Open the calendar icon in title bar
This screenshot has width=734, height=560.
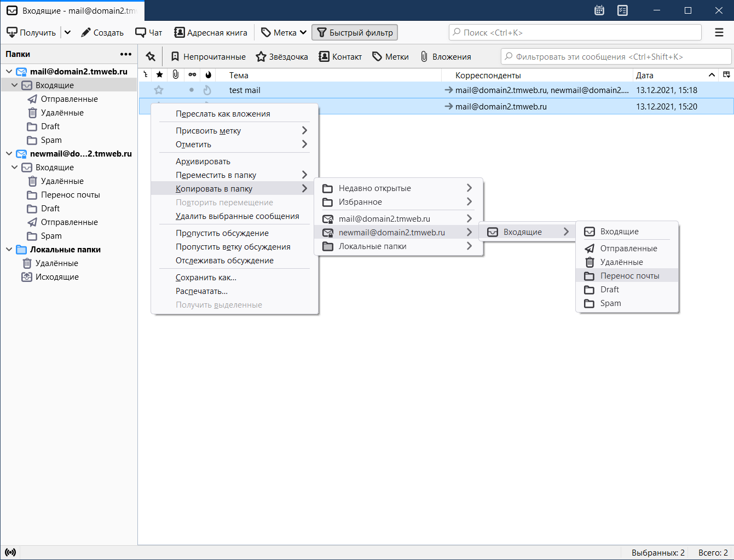coord(599,10)
